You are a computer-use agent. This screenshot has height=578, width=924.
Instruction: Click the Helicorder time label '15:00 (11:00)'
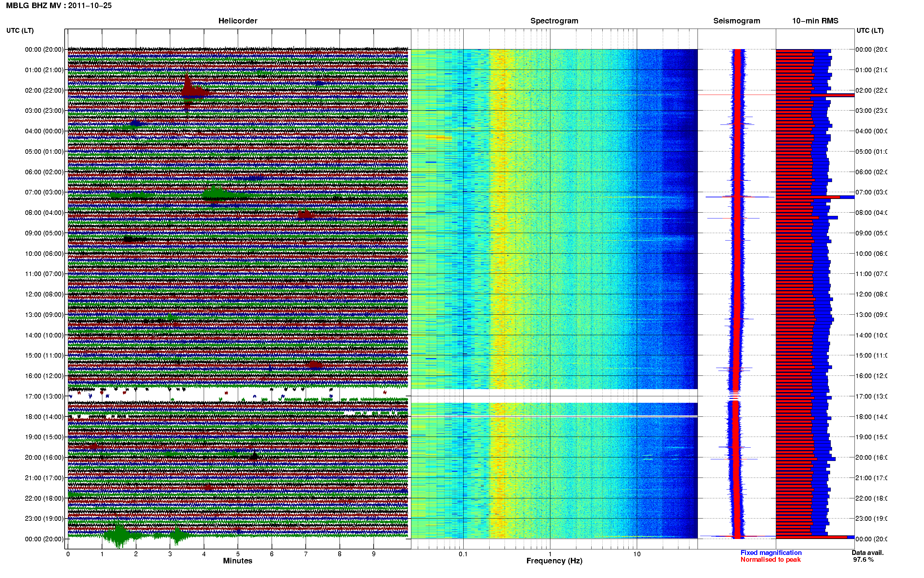click(x=44, y=356)
